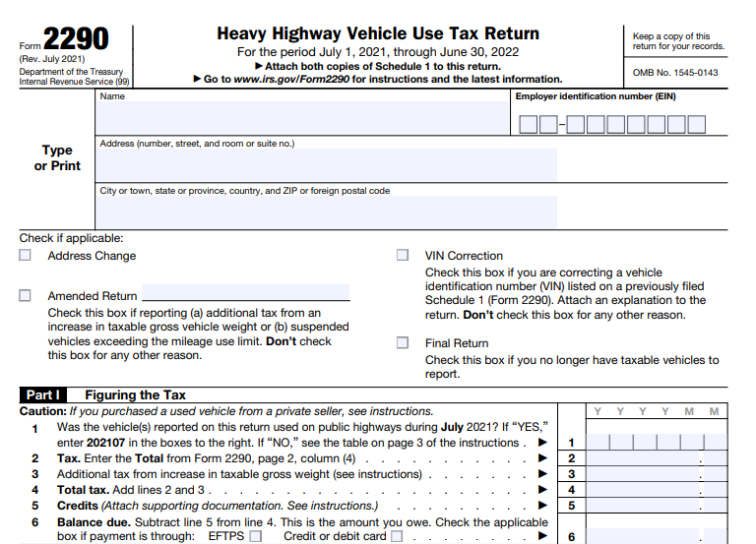Click the 'Caution:' used vehicle note
The image size is (756, 544).
point(226,411)
